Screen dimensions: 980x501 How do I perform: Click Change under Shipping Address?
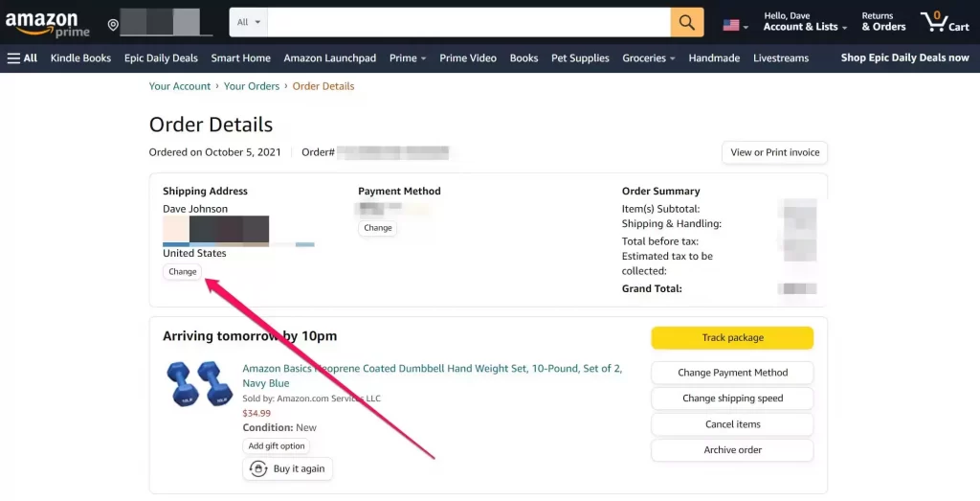click(183, 271)
